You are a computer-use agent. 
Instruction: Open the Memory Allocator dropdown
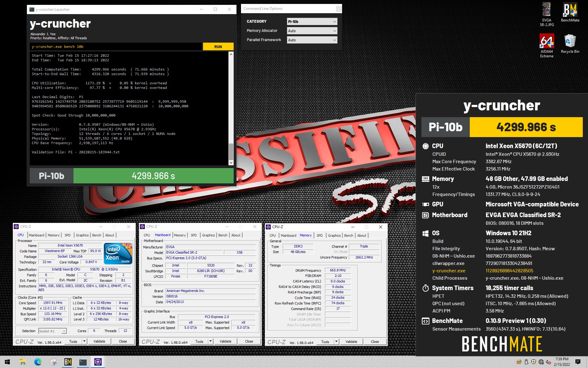312,31
